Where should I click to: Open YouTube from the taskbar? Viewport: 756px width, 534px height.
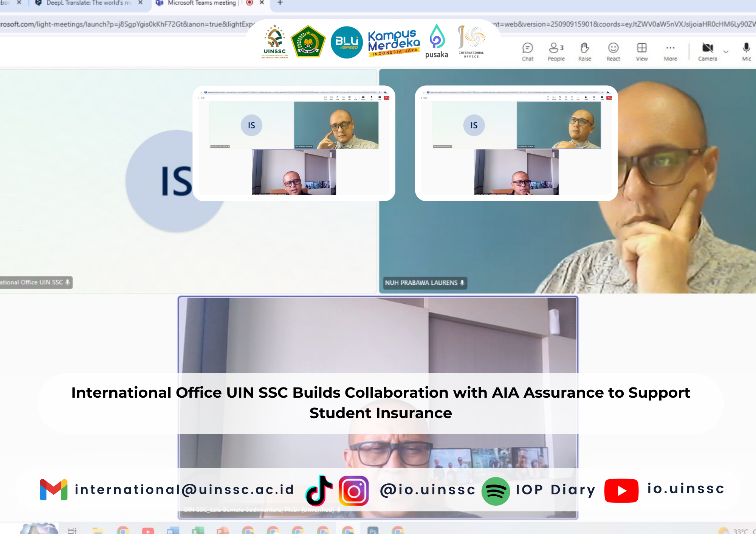(148, 530)
